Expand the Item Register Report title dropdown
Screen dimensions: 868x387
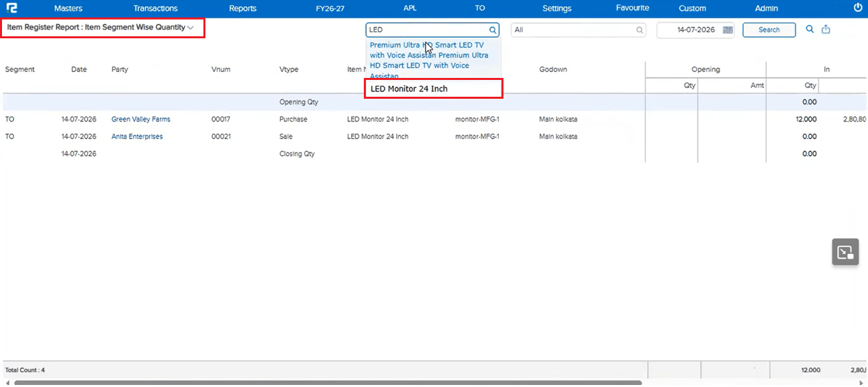[x=191, y=28]
